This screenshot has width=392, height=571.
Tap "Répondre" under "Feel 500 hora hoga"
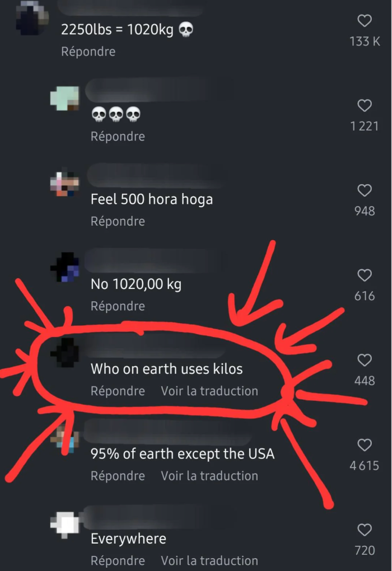pos(117,221)
